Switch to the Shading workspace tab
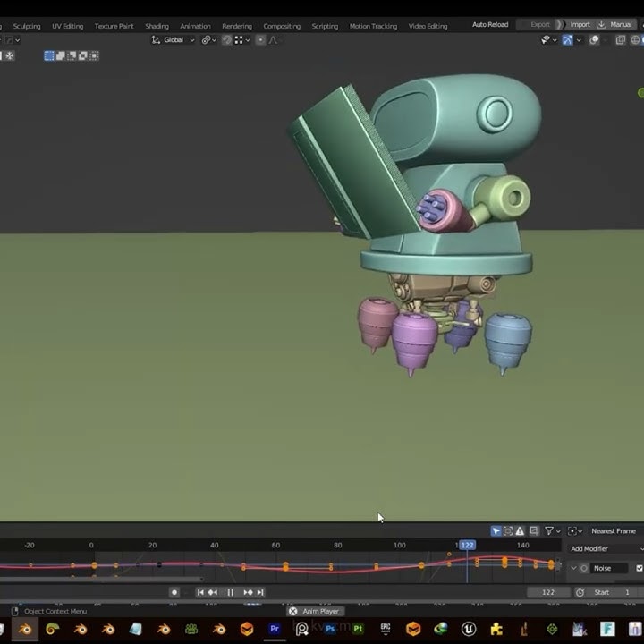 (x=157, y=26)
